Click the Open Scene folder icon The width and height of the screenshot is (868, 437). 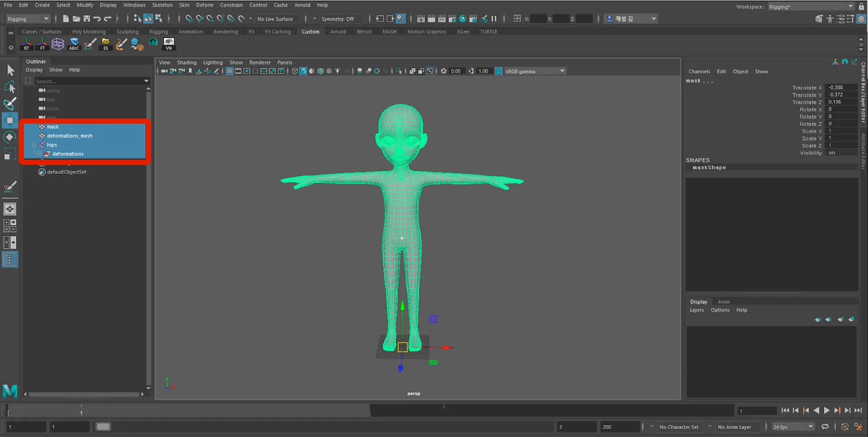tap(76, 19)
